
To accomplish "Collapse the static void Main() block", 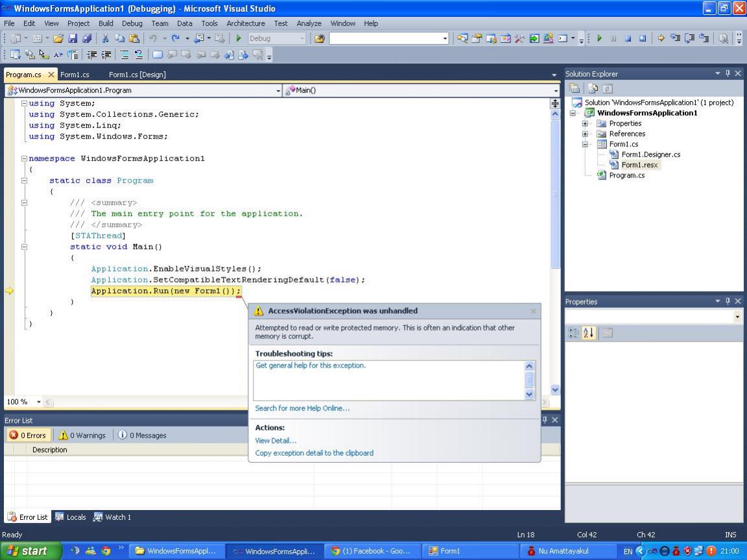I will point(24,247).
